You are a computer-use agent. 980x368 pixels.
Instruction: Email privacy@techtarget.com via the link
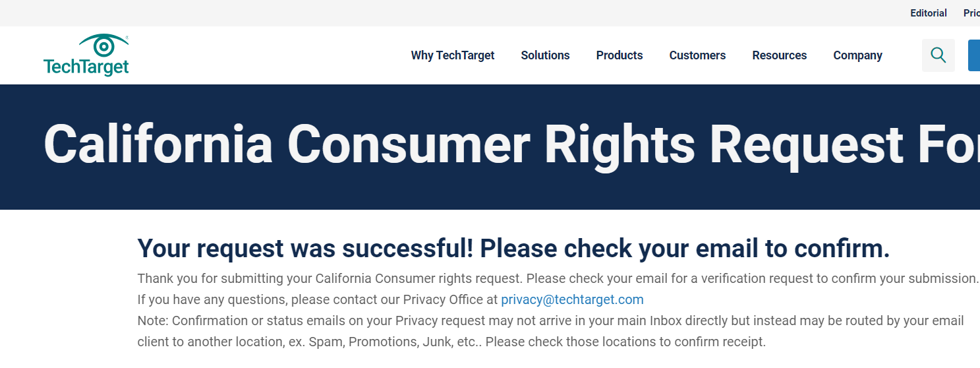572,299
